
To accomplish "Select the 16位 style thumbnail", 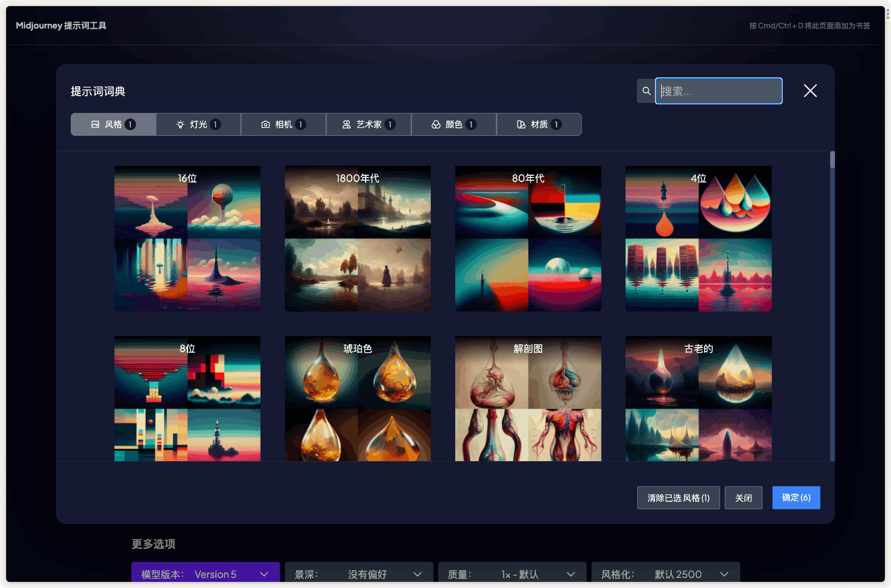I will (187, 239).
